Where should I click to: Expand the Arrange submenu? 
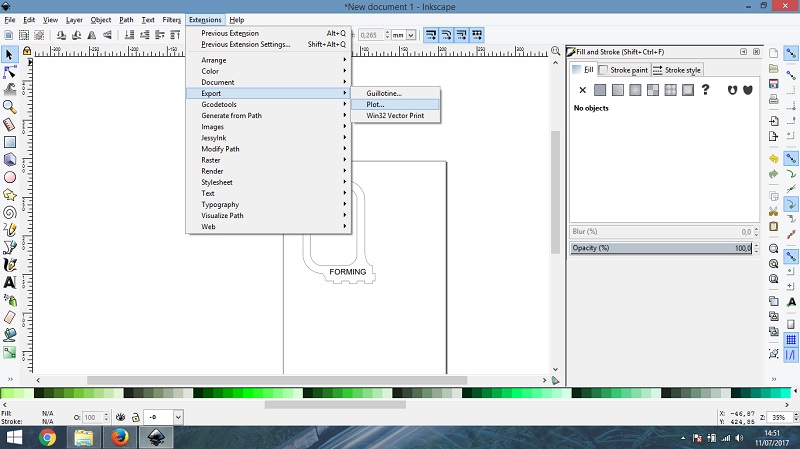(269, 60)
